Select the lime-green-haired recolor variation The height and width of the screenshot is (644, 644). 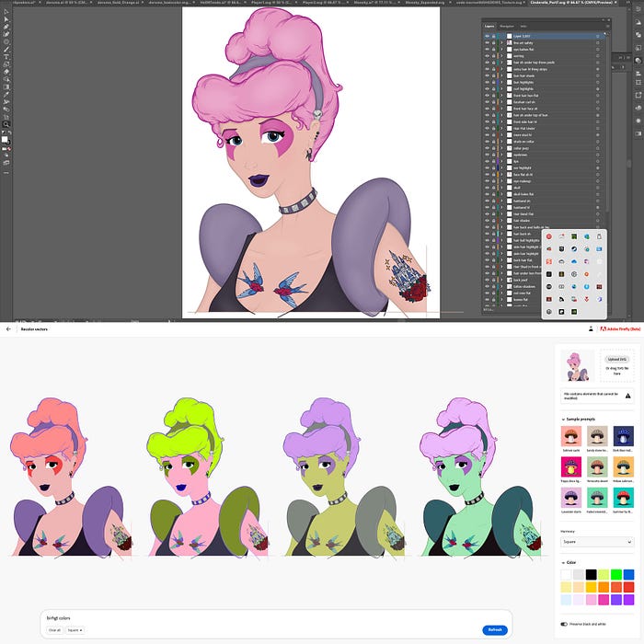pyautogui.click(x=208, y=477)
